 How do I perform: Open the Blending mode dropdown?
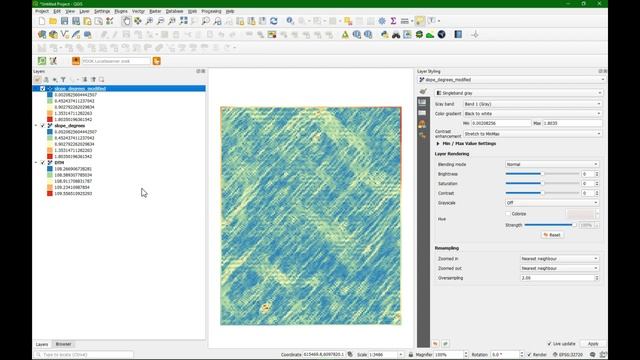pos(552,164)
